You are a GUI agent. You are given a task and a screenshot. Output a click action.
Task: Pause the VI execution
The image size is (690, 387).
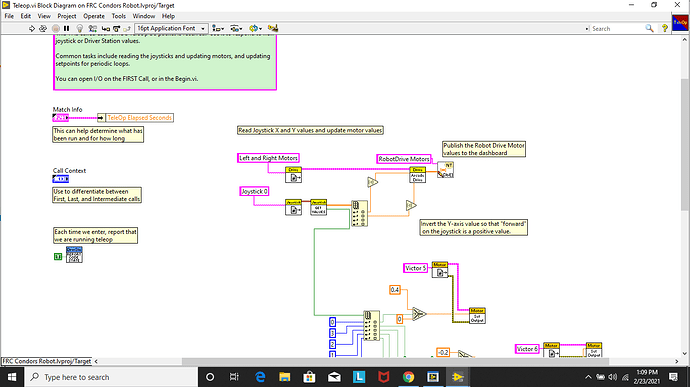pos(66,28)
